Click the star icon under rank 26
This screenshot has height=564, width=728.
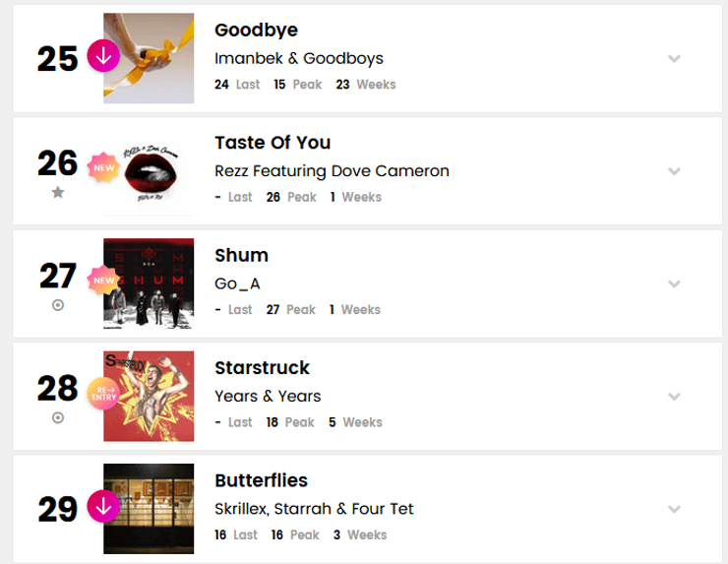58,193
